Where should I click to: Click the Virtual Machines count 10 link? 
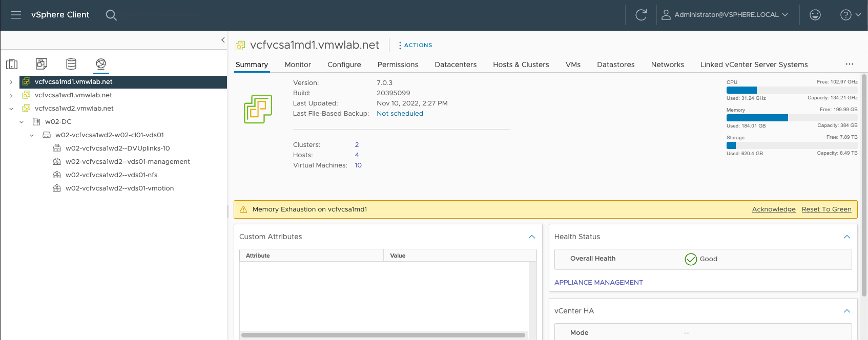pyautogui.click(x=358, y=165)
